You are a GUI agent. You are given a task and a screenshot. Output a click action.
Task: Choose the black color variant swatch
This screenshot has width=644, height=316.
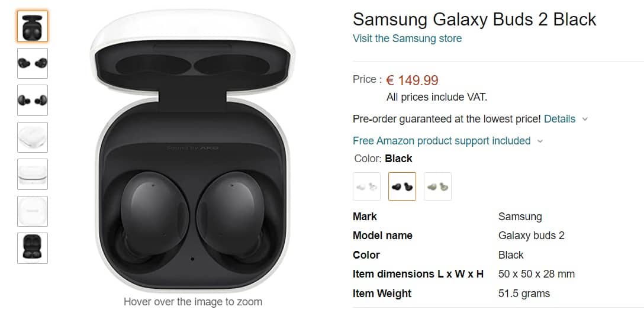pos(402,186)
